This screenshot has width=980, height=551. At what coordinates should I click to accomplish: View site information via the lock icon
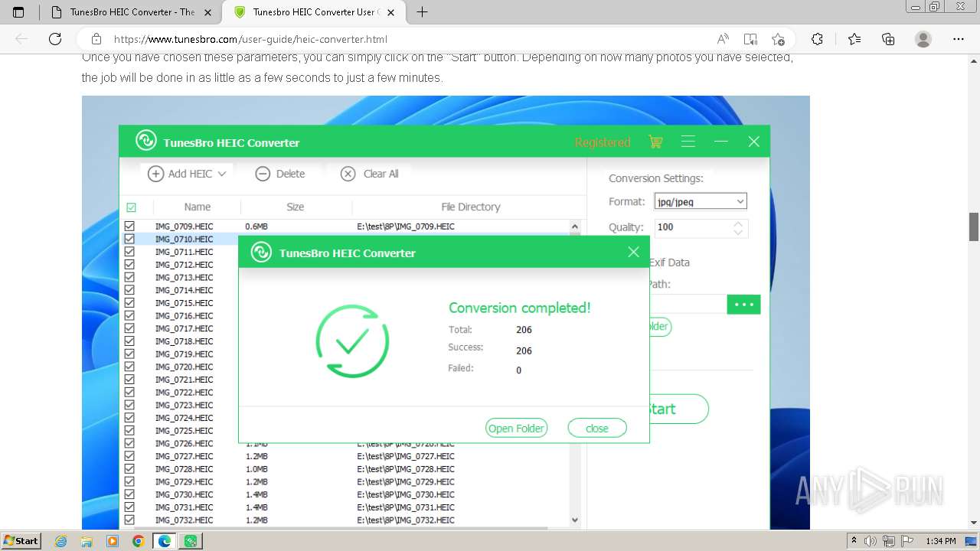(x=96, y=39)
